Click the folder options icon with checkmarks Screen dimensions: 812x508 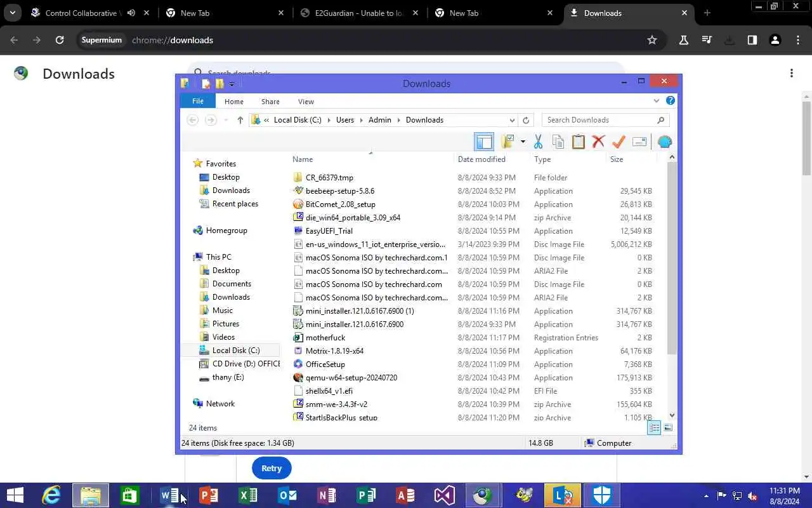[x=507, y=142]
